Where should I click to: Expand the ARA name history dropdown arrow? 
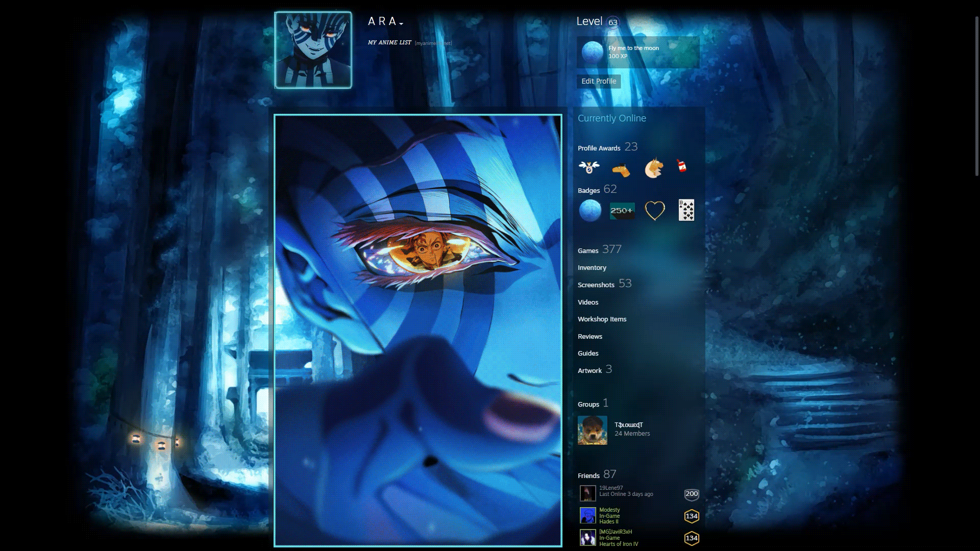pyautogui.click(x=401, y=23)
